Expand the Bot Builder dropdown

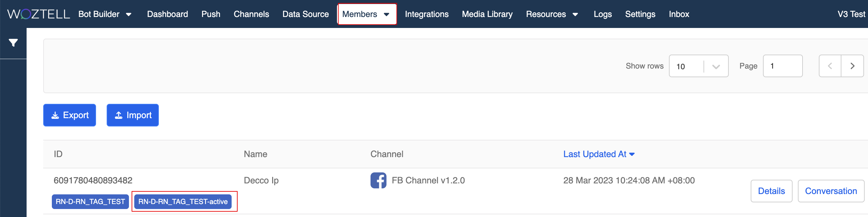tap(105, 14)
